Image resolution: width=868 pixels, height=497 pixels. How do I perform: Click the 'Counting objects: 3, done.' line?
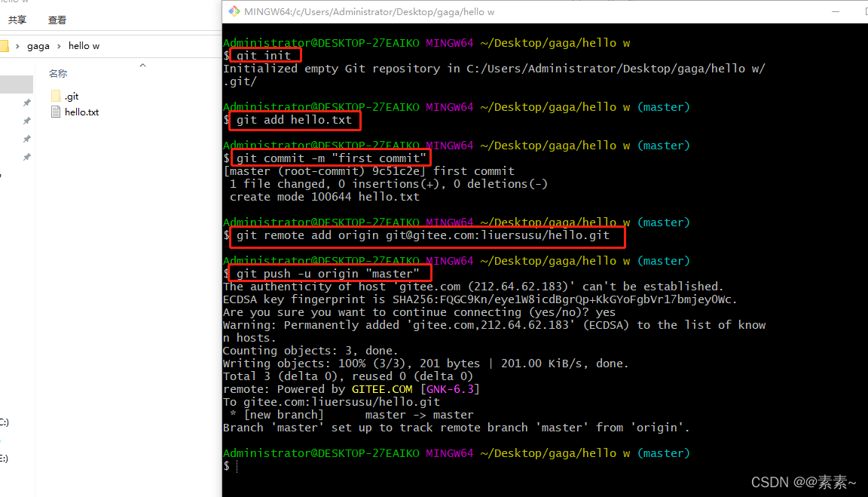[x=310, y=351]
